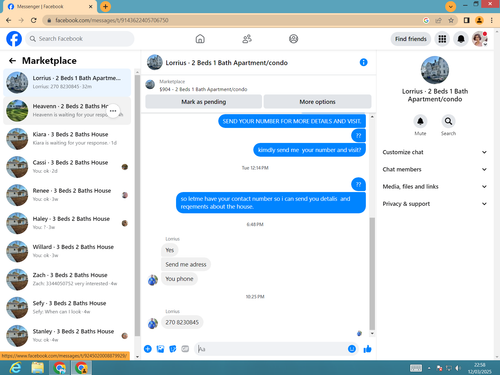Open the Cassi 3 Beds 2 Baths conversation
This screenshot has width=500, height=375.
pos(67,167)
